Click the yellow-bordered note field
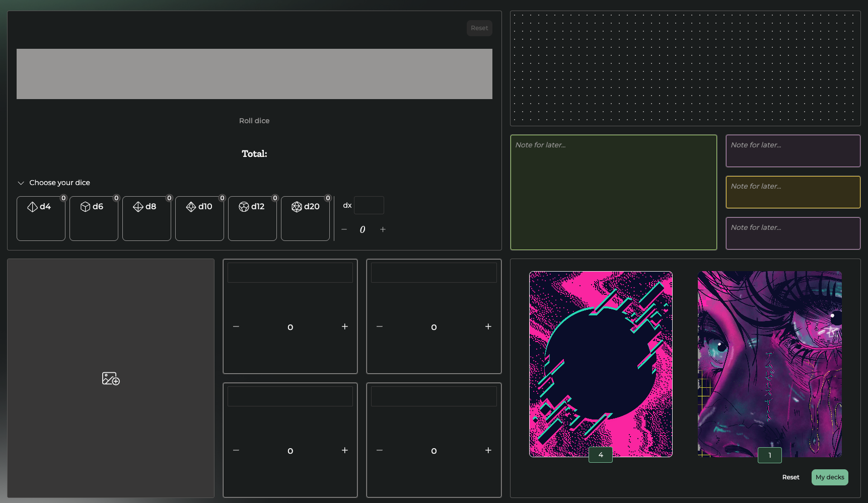The image size is (868, 503). click(792, 192)
